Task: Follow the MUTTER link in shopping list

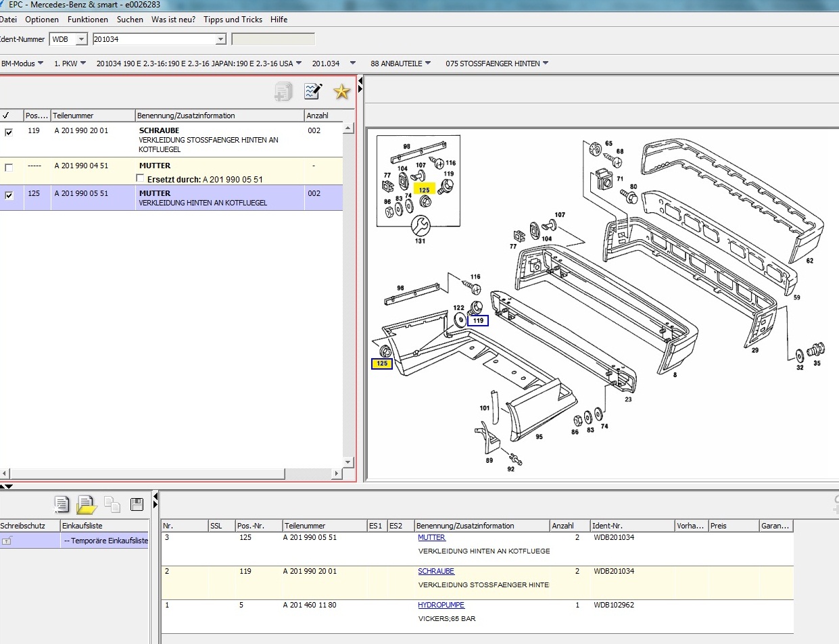Action: click(431, 537)
